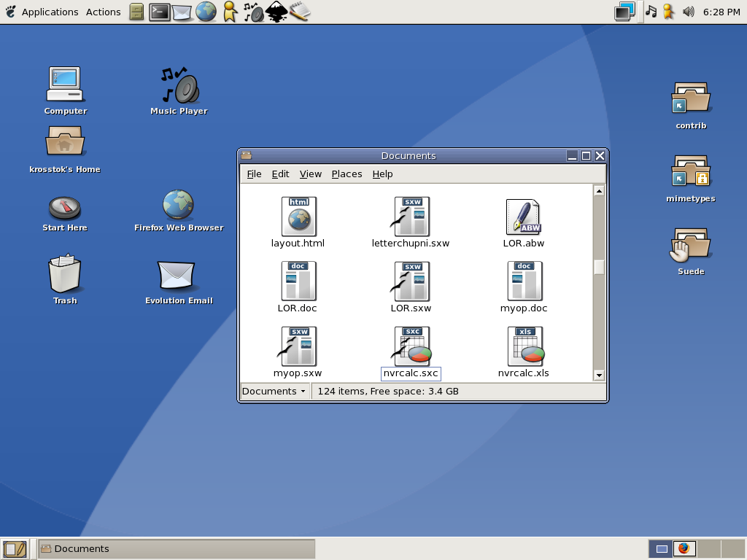Viewport: 747px width, 560px height.
Task: Click the vertical scrollbar thumb
Action: (x=599, y=267)
